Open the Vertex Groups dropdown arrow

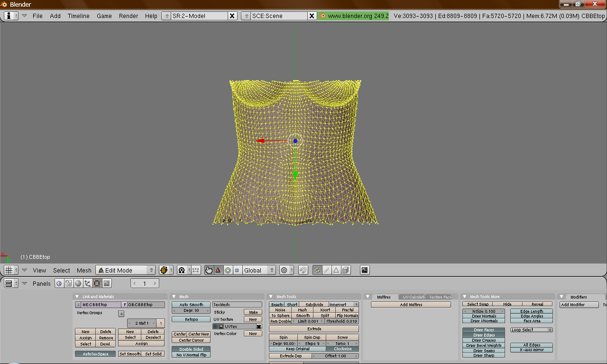[121, 313]
